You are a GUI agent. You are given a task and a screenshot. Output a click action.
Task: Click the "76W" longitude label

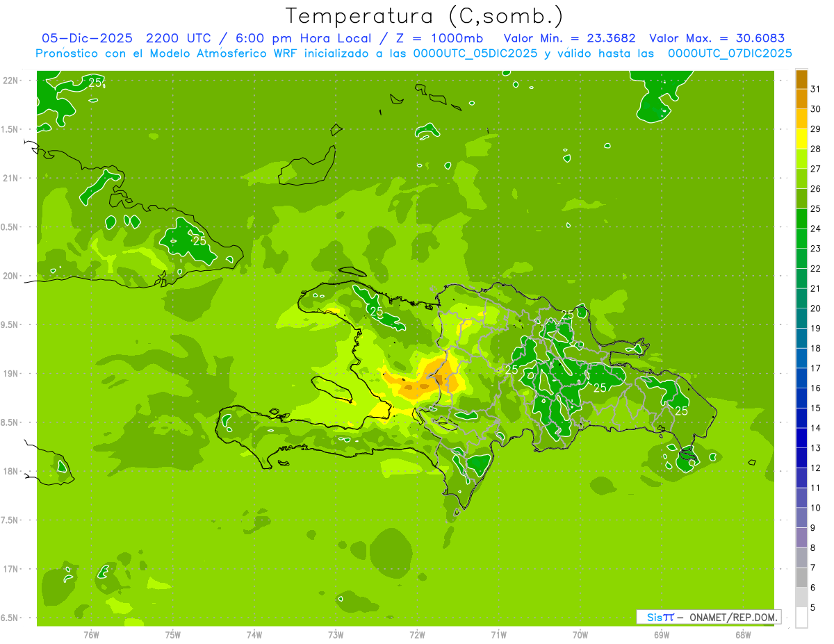91,635
